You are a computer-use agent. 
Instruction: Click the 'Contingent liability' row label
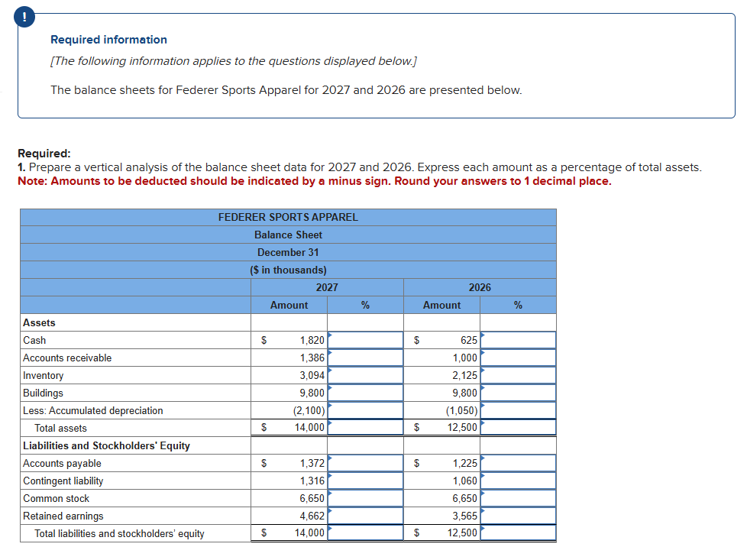(63, 481)
